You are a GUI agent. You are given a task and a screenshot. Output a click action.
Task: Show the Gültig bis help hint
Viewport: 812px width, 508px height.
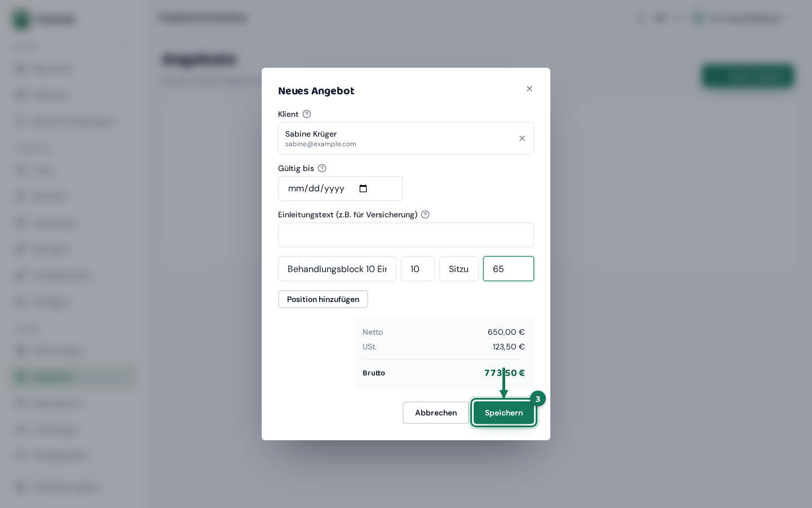pos(322,168)
